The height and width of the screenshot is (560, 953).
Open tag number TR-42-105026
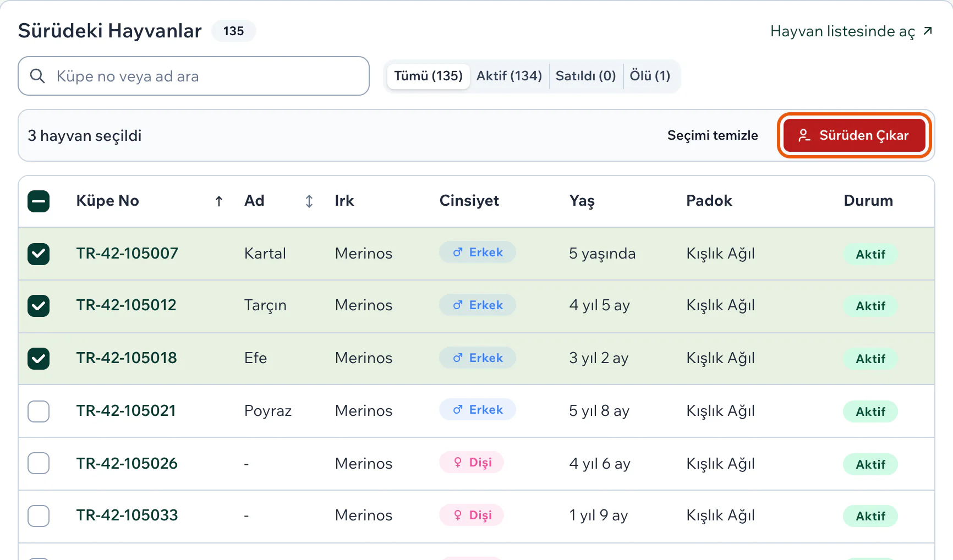point(127,464)
